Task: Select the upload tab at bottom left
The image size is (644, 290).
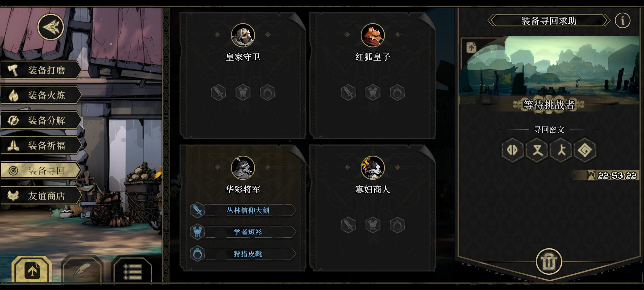Action: point(32,270)
